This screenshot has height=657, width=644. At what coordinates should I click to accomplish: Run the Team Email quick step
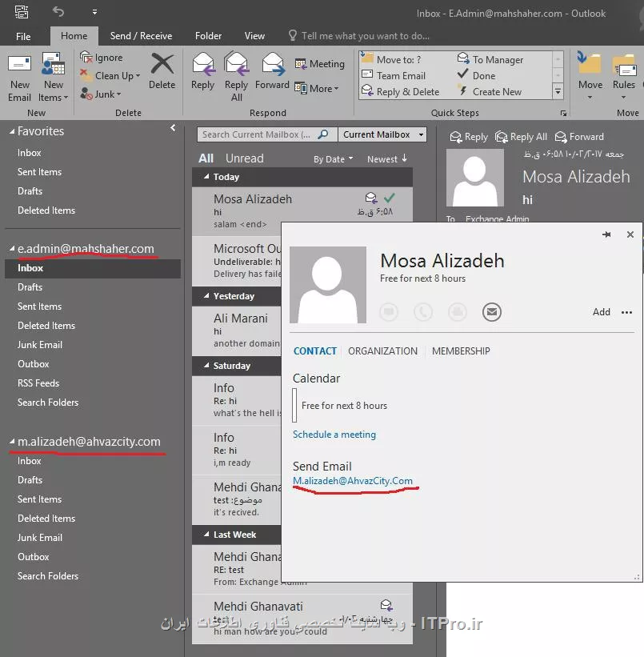pos(394,76)
